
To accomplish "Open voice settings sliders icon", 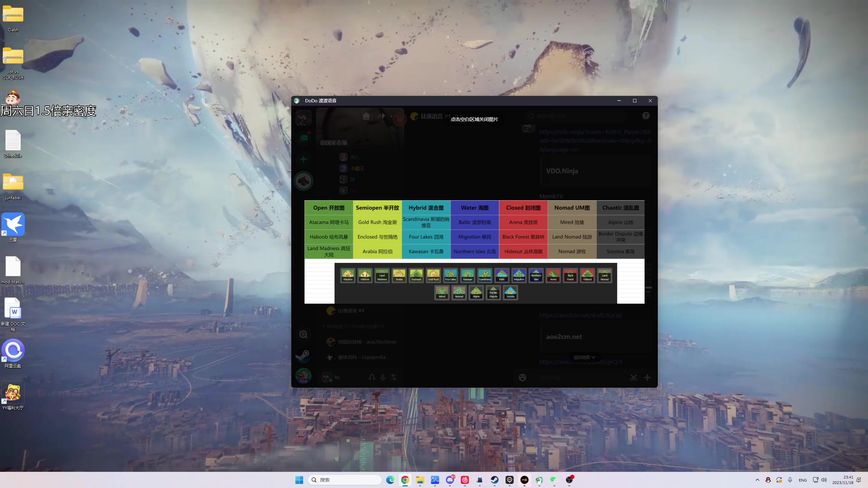I will 394,377.
